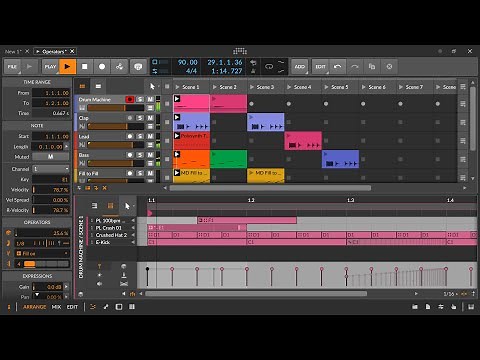Select the pointer tool in launcher header

[152, 86]
